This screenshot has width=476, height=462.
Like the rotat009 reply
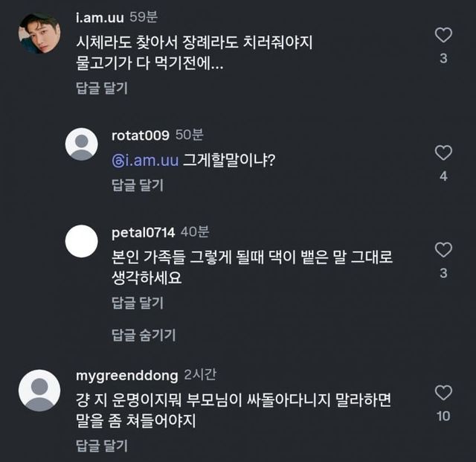click(x=443, y=153)
